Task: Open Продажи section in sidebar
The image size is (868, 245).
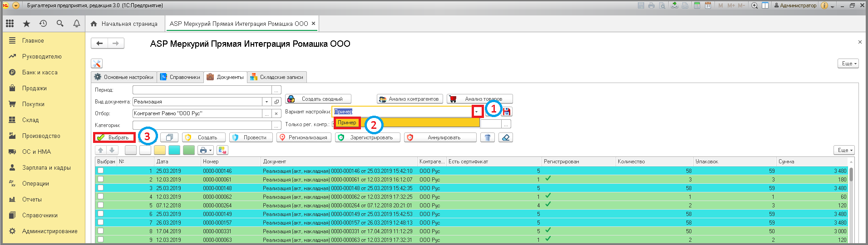Action: pos(34,88)
